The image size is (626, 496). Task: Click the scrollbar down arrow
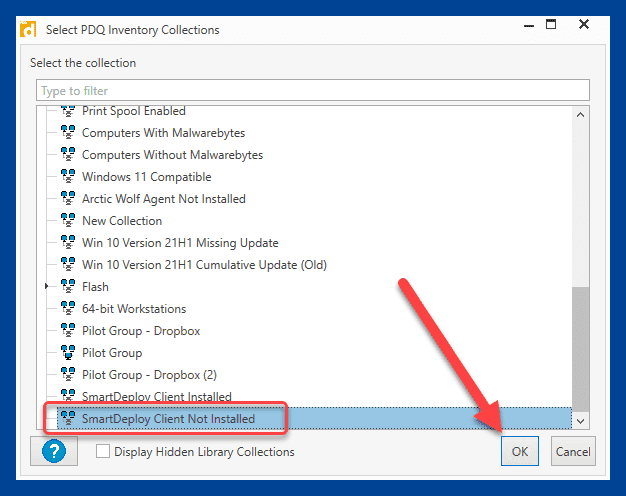[580, 421]
